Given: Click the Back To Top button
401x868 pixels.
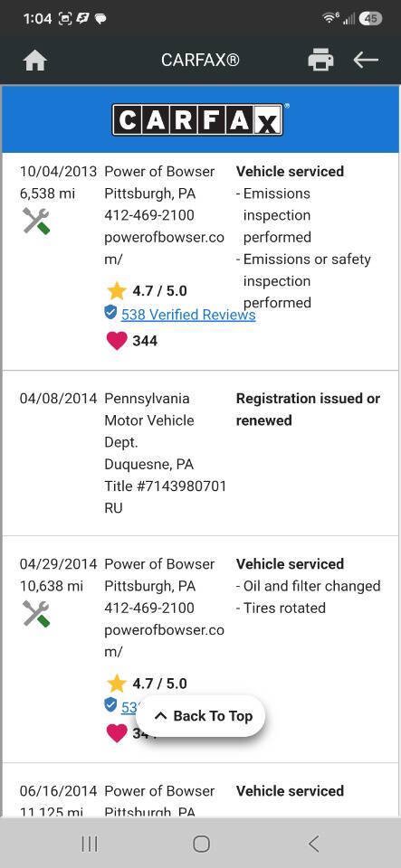Looking at the screenshot, I should click(x=201, y=716).
